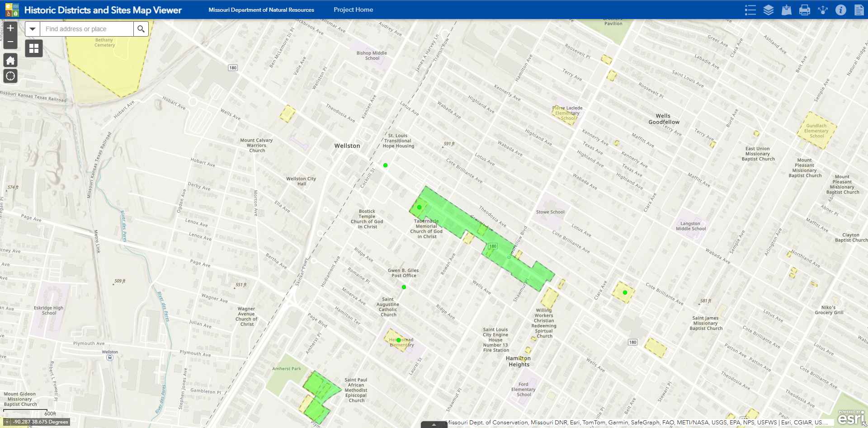
Task: Open the Add Data widget
Action: [x=787, y=10]
